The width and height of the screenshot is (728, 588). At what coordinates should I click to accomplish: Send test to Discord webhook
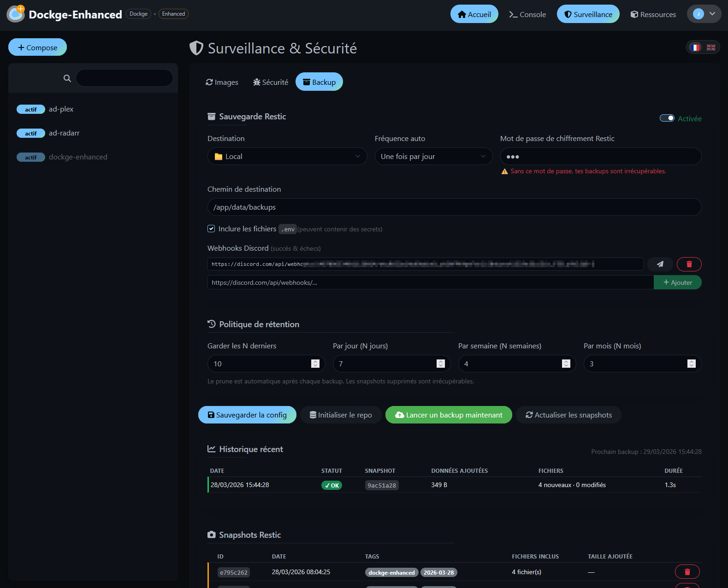(x=660, y=264)
